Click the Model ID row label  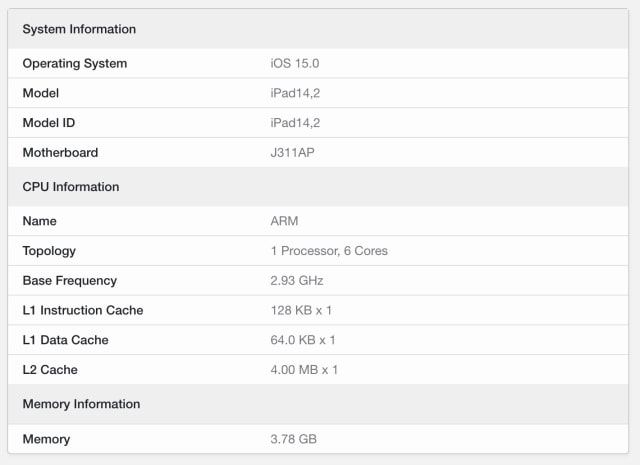click(x=49, y=123)
